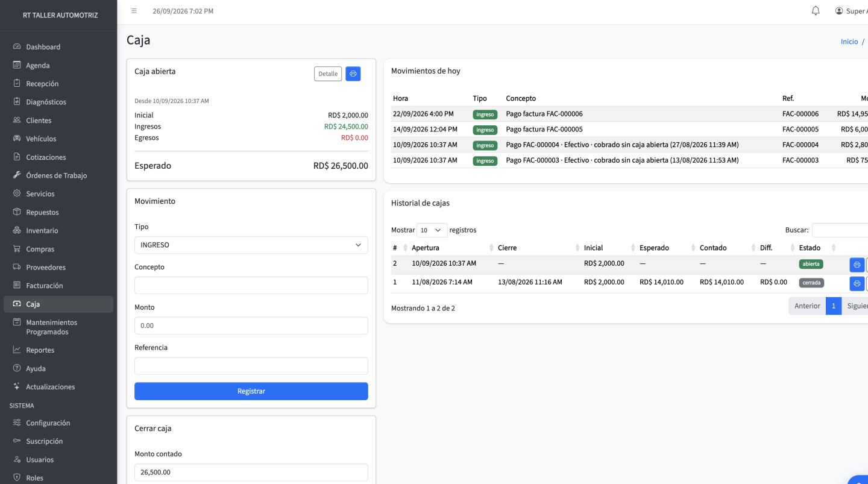Open the Dashboard gauge icon
The width and height of the screenshot is (868, 484).
[x=17, y=46]
